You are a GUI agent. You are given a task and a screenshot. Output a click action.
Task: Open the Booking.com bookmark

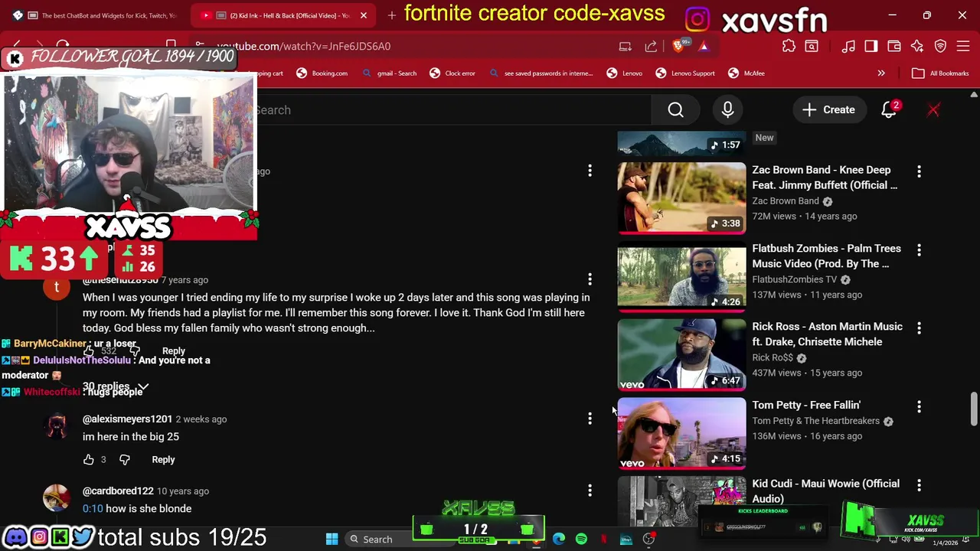pos(322,73)
